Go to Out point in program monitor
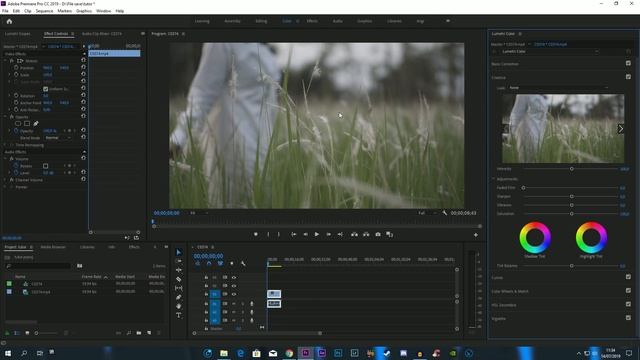This screenshot has height=360, width=640. (340, 234)
